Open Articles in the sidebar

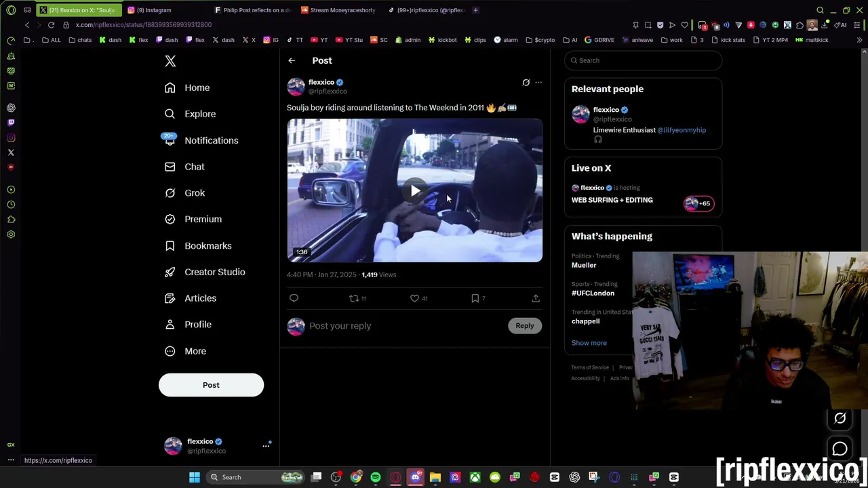click(x=191, y=298)
